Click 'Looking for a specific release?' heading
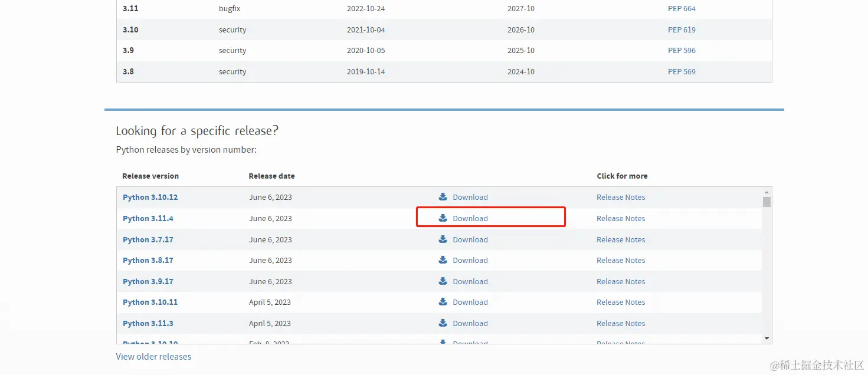 coord(197,131)
